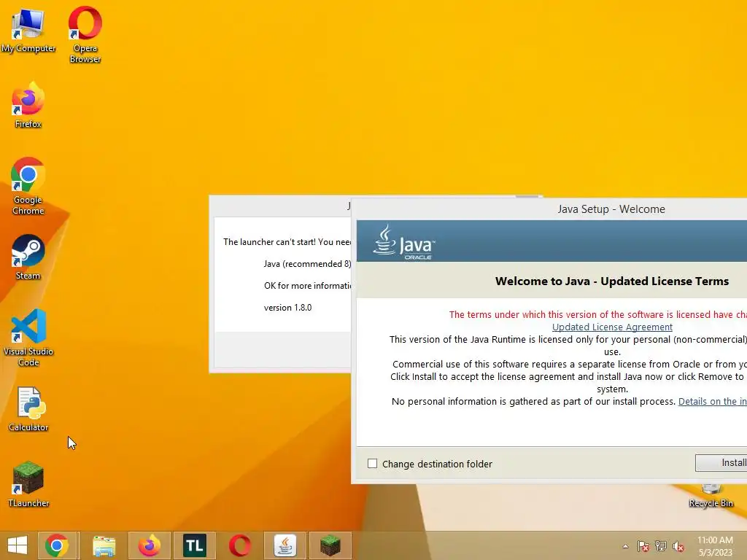
Task: Click 'OK for more information' text in launcher dialog
Action: 307,286
